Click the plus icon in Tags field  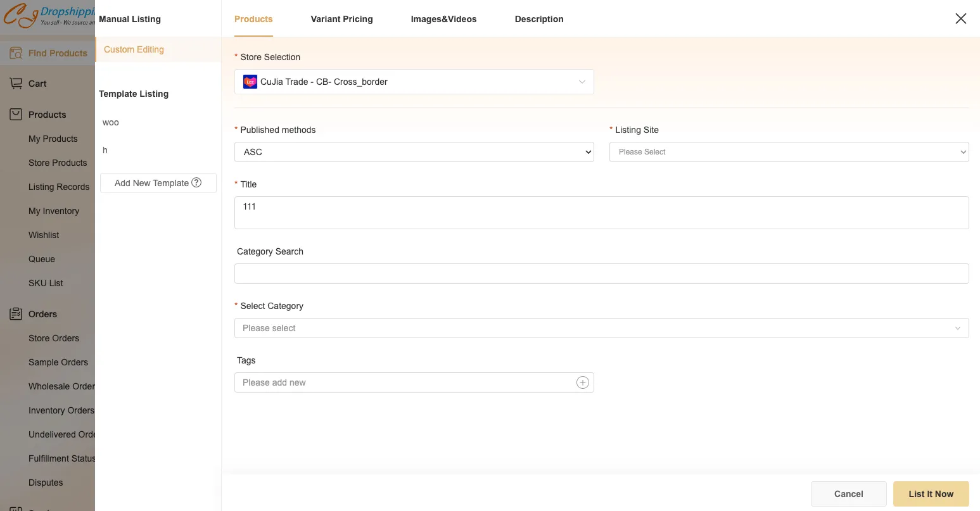point(582,382)
